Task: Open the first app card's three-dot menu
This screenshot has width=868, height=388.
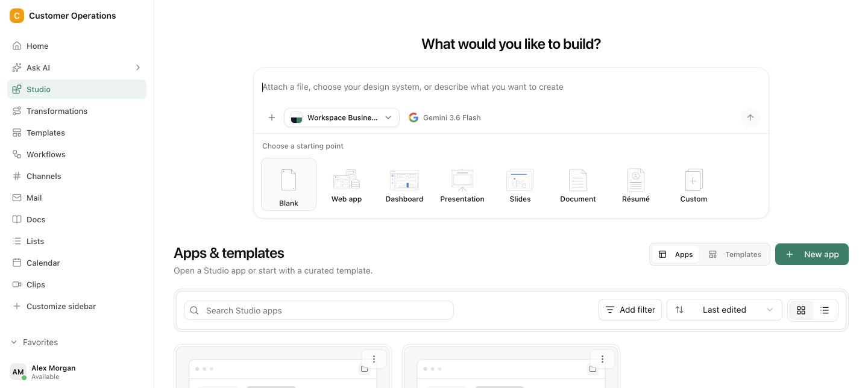Action: tap(374, 359)
